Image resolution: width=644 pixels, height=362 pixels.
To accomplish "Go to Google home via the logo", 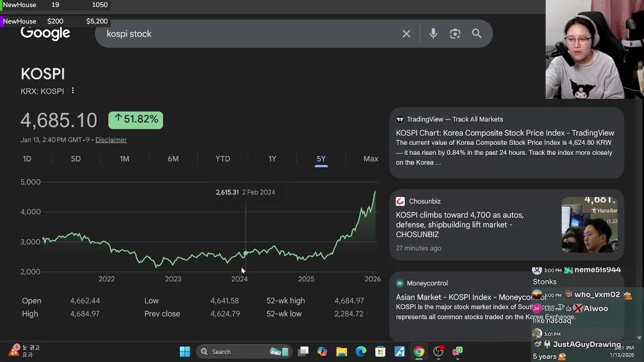I will [45, 33].
